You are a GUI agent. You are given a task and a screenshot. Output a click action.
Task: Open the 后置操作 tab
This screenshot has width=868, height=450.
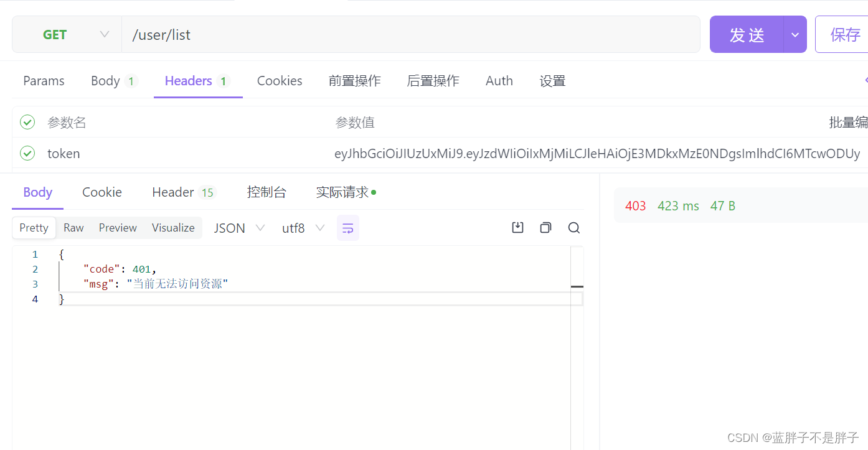(x=433, y=81)
